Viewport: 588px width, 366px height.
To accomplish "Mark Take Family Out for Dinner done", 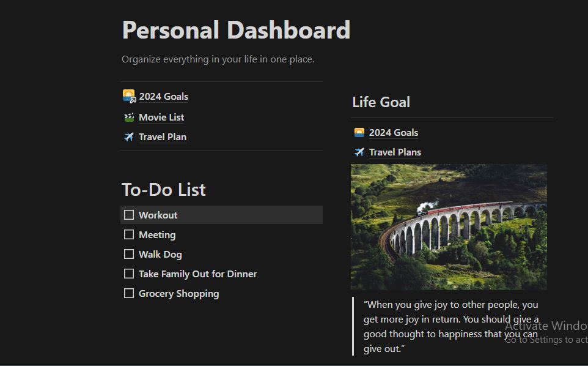I will [129, 274].
